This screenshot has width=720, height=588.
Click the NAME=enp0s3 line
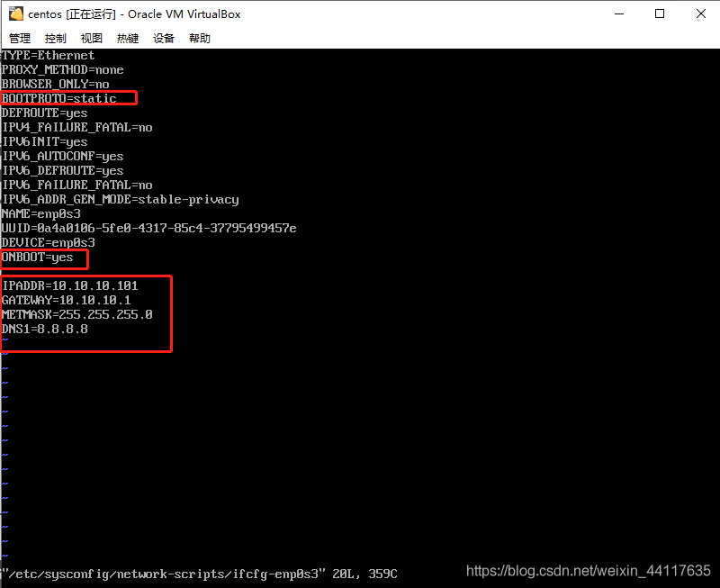(x=41, y=213)
